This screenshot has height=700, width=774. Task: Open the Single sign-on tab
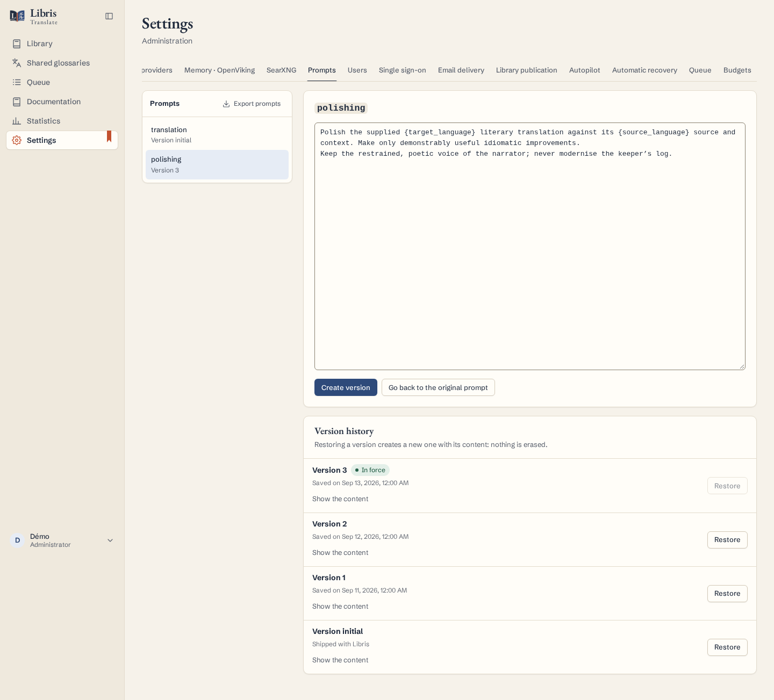tap(403, 70)
